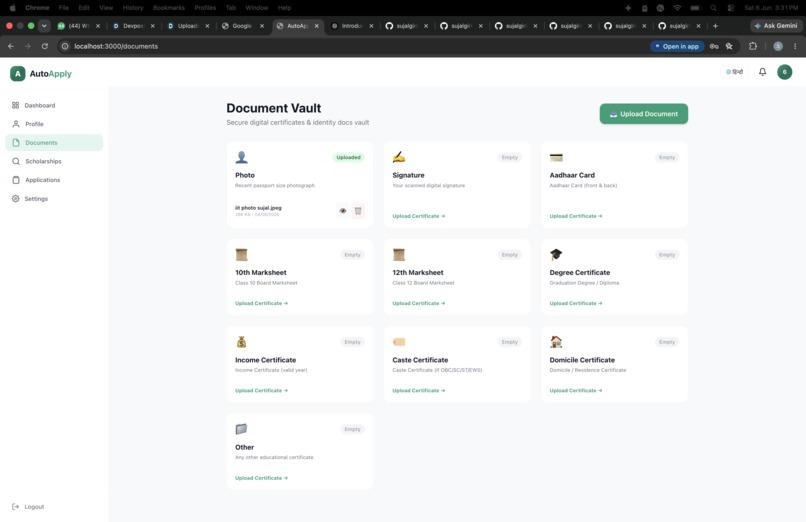Click the Aadhaar Card credit-card icon
Screen dimensions: 806x522
pos(556,157)
